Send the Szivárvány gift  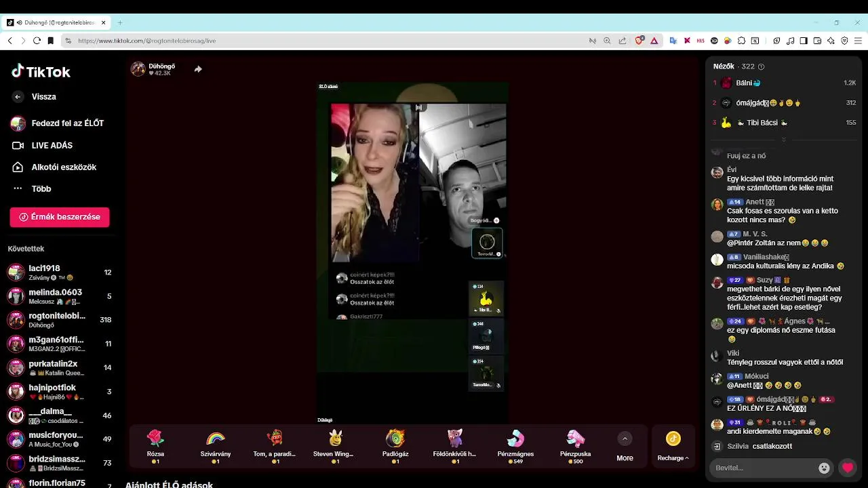pos(216,446)
